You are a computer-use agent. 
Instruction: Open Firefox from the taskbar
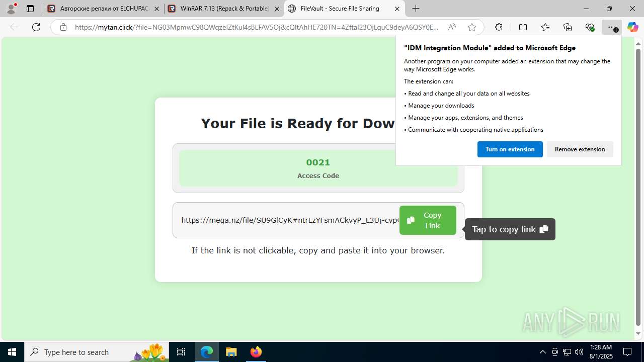pyautogui.click(x=256, y=352)
